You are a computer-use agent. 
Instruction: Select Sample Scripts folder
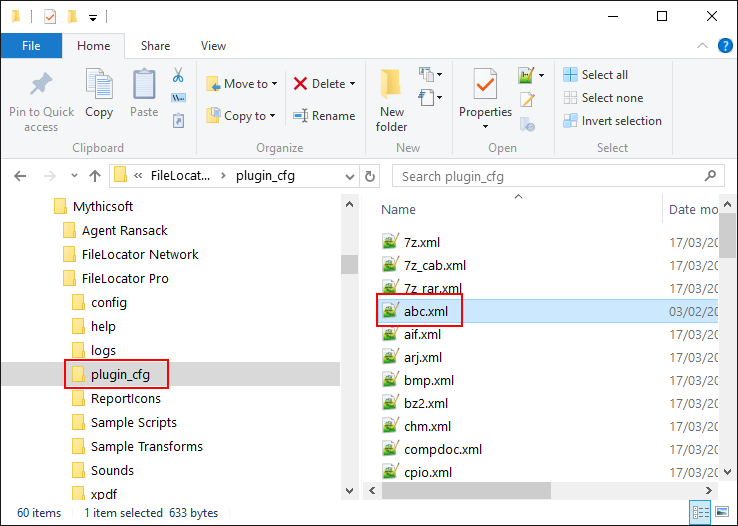click(x=124, y=422)
